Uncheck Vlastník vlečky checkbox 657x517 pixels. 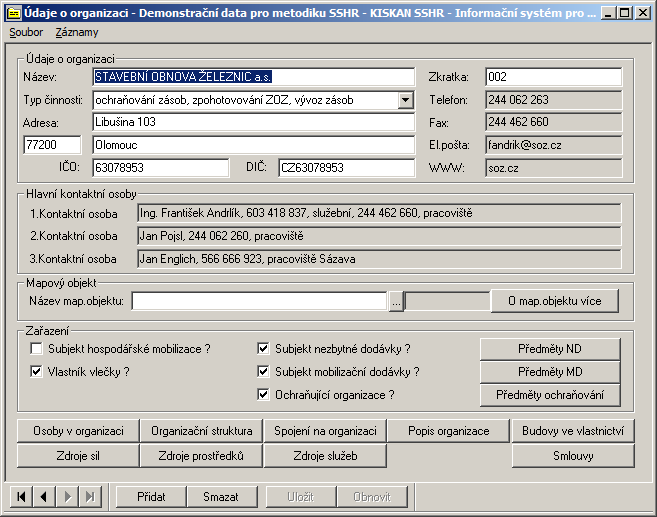click(x=36, y=371)
